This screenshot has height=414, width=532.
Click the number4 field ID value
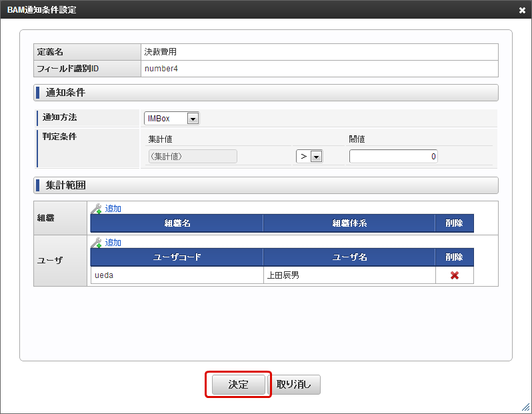click(161, 69)
